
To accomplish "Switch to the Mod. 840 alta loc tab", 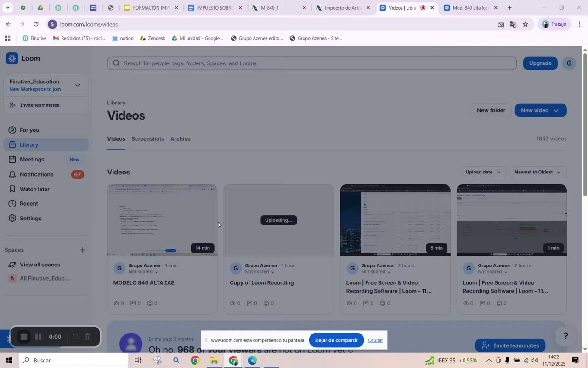I will point(470,8).
